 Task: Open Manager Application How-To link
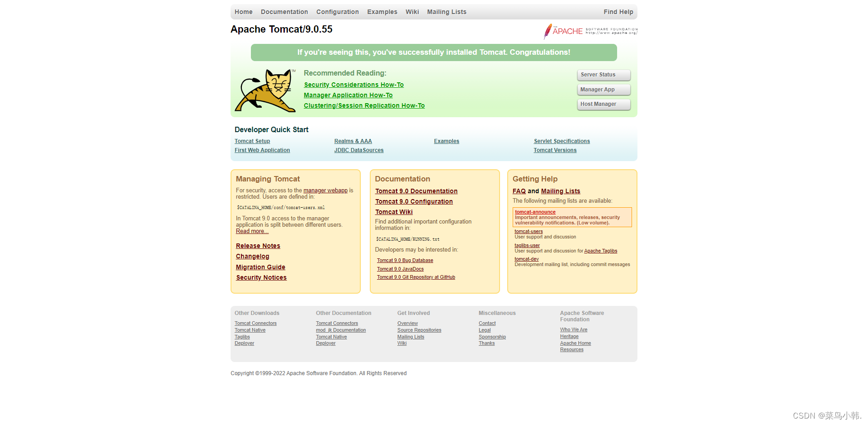348,95
